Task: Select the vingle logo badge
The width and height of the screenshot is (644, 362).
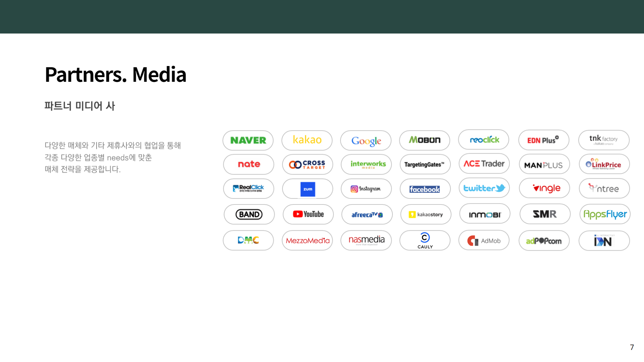Action: (x=544, y=188)
